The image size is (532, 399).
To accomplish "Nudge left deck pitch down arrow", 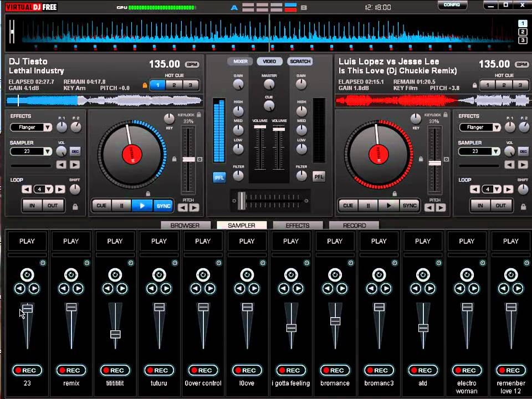I will click(x=183, y=208).
